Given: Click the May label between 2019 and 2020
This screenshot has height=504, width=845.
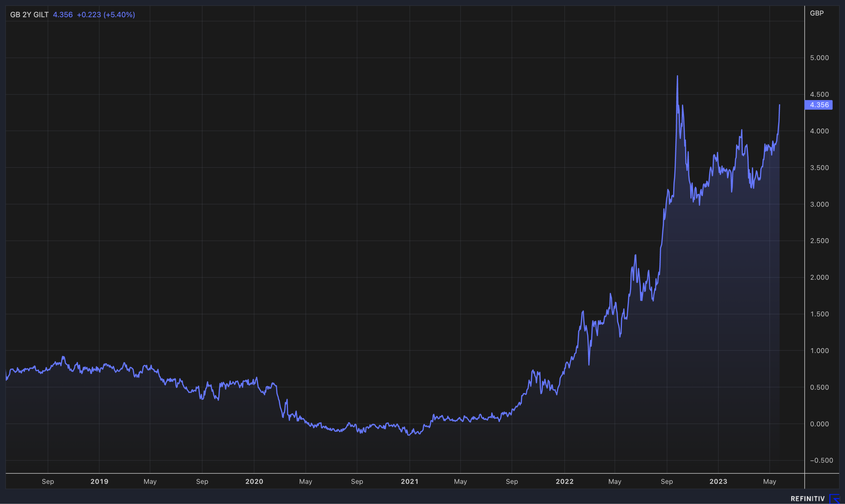Looking at the screenshot, I should click(150, 482).
